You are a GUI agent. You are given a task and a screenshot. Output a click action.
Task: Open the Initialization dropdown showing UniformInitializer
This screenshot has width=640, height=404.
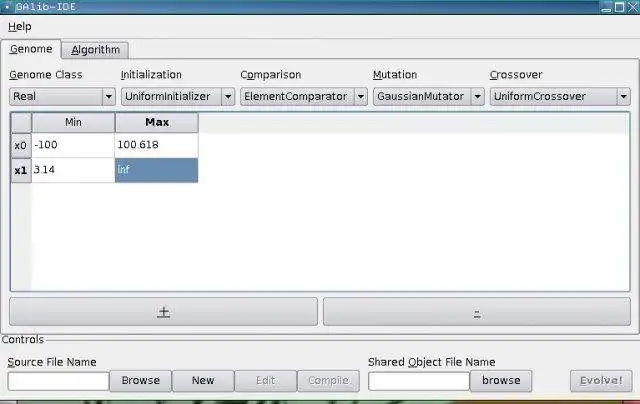click(x=178, y=97)
